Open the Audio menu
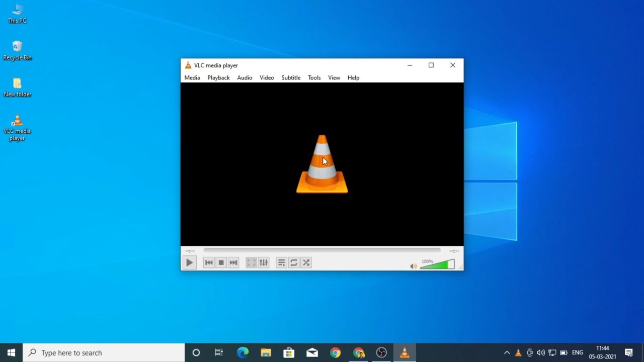This screenshot has height=362, width=644. click(x=245, y=78)
